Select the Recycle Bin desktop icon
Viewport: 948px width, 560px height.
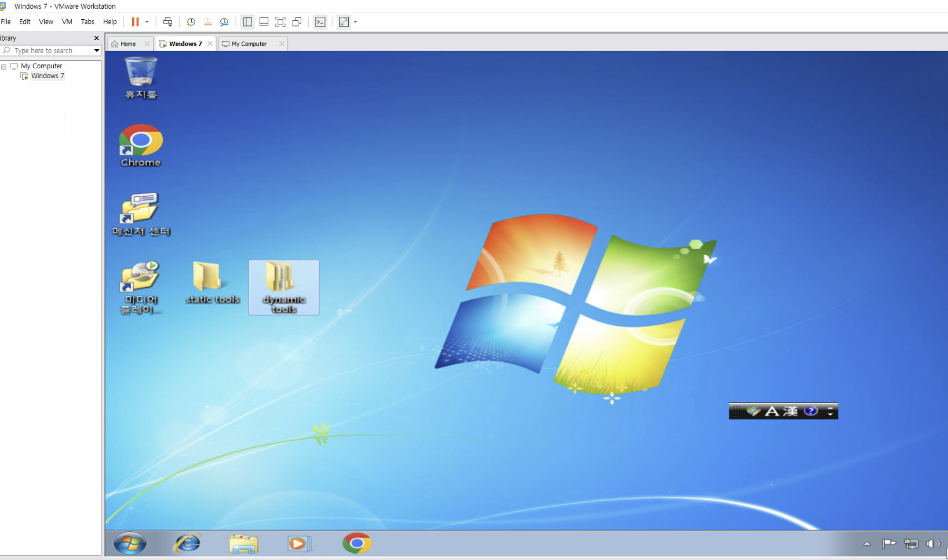(141, 78)
